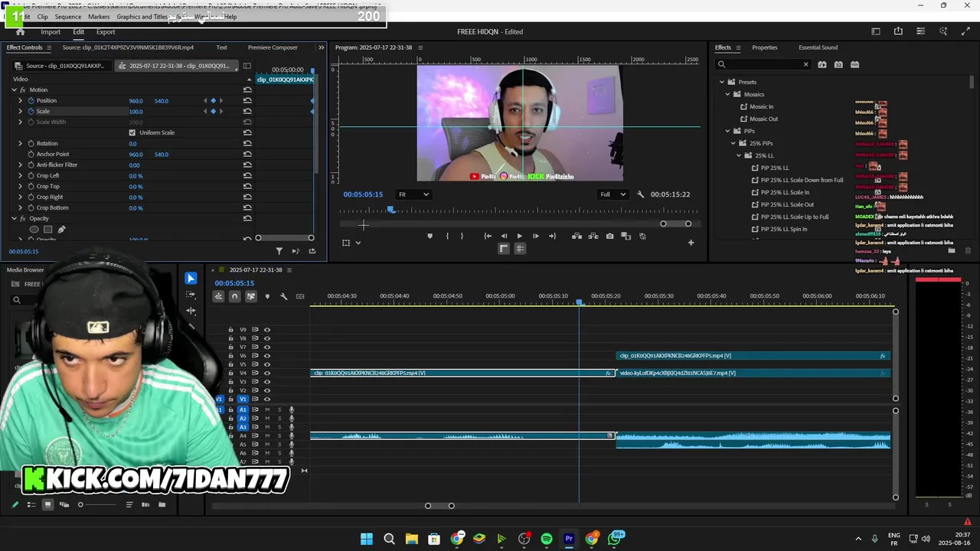The height and width of the screenshot is (551, 980).
Task: Solo audio track A2
Action: point(279,419)
